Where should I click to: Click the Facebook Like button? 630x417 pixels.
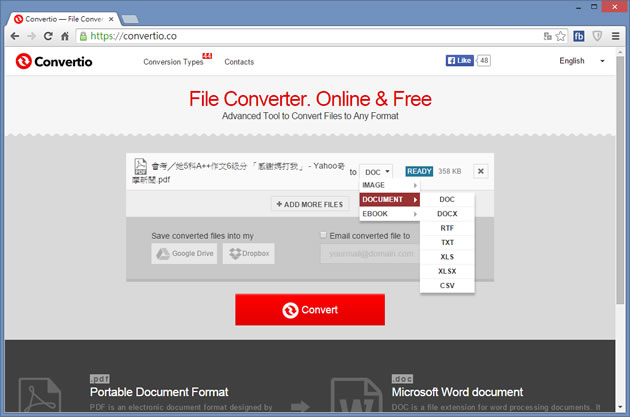coord(460,61)
